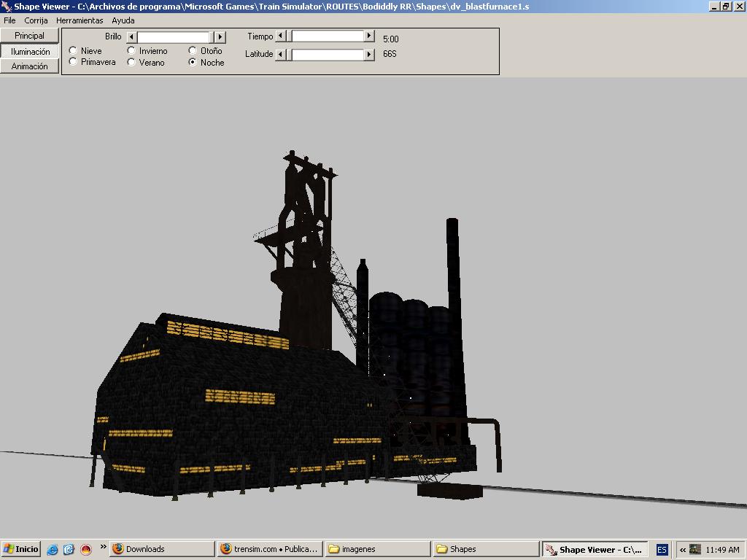Click the ES language indicator
This screenshot has height=560, width=747.
click(x=662, y=550)
